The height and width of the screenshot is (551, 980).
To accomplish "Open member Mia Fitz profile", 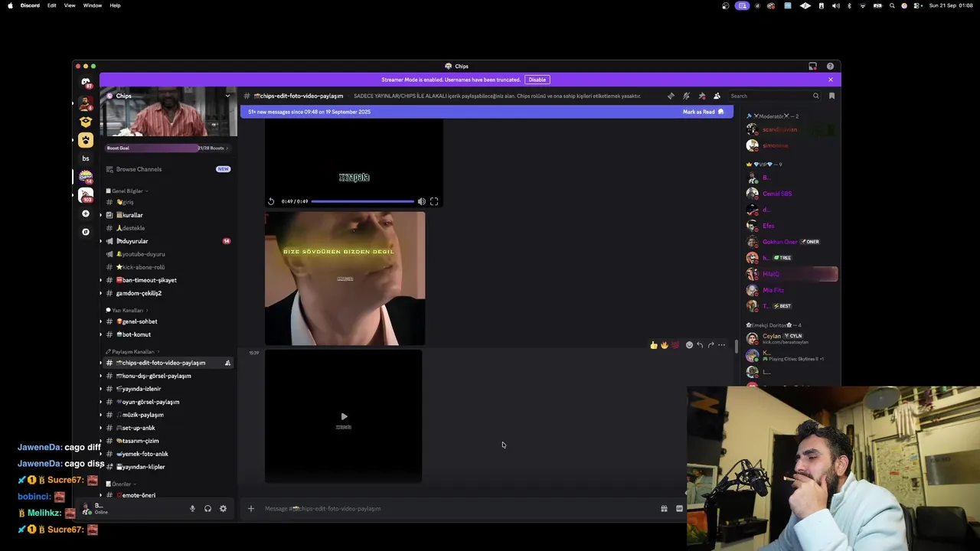I will click(x=792, y=290).
